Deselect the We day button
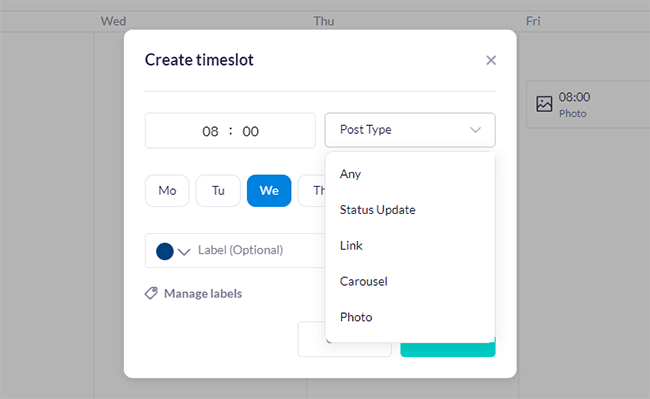This screenshot has width=650, height=399. [269, 191]
